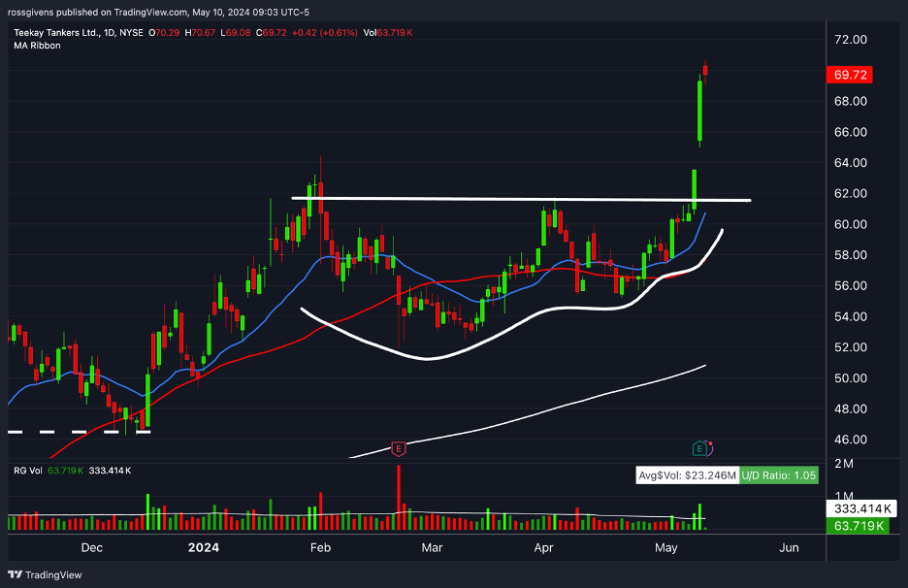Click the Avg$Vol: $23.246M label
The image size is (908, 588).
point(687,475)
